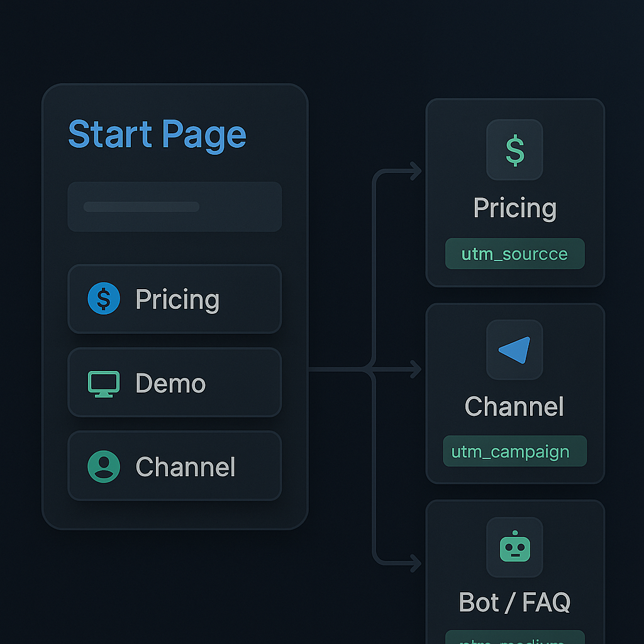Click the Pricing title on the right card
The width and height of the screenshot is (644, 644).
[x=514, y=208]
